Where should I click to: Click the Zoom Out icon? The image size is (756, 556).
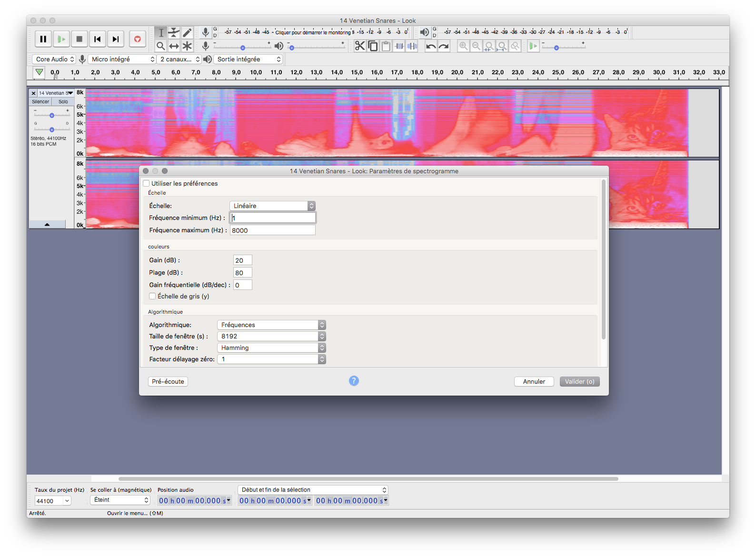pos(476,46)
